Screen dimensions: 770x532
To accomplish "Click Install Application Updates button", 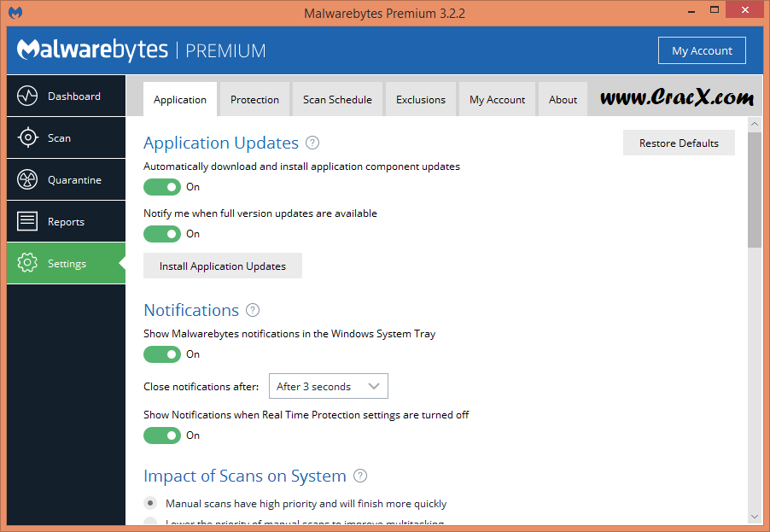I will [223, 266].
